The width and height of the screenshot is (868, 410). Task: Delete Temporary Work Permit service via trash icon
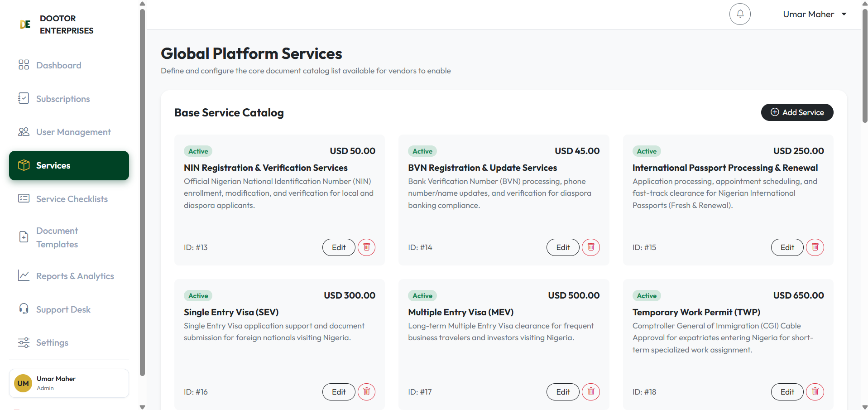(x=815, y=392)
